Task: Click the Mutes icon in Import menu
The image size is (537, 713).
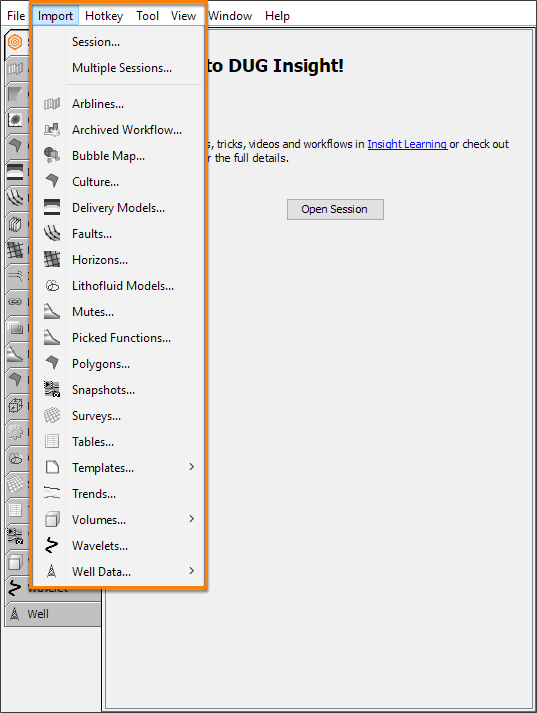Action: coord(52,311)
